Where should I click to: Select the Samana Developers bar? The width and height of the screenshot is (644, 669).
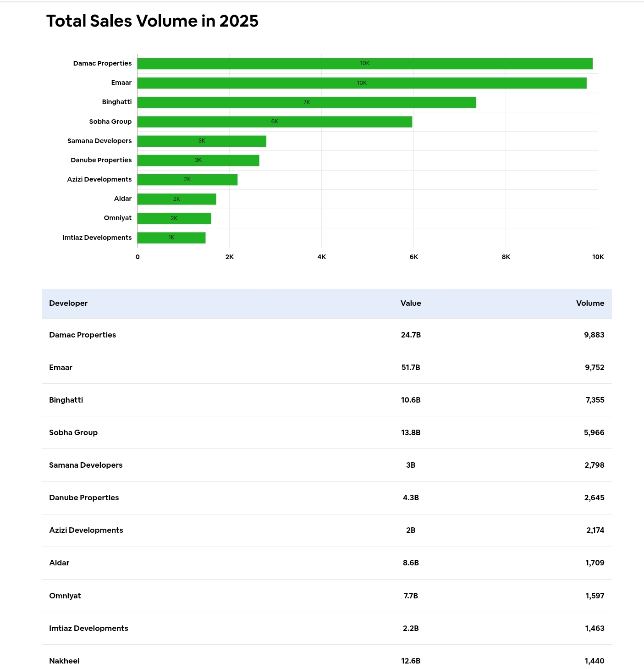[x=202, y=141]
